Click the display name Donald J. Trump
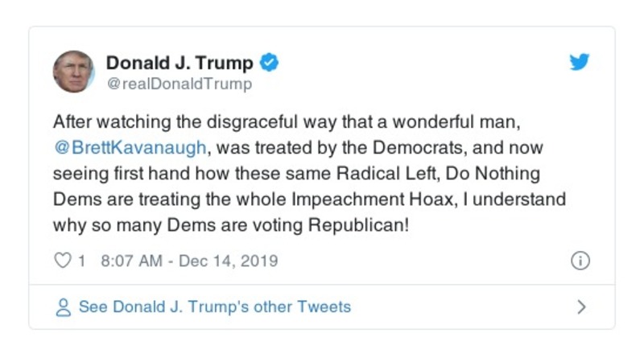Image resolution: width=644 pixels, height=358 pixels. pos(180,63)
